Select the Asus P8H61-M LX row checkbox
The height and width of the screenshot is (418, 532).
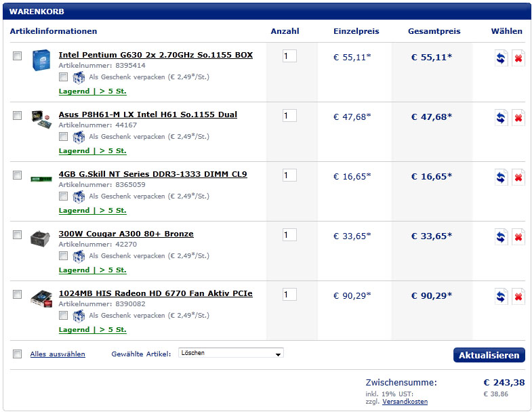[18, 115]
